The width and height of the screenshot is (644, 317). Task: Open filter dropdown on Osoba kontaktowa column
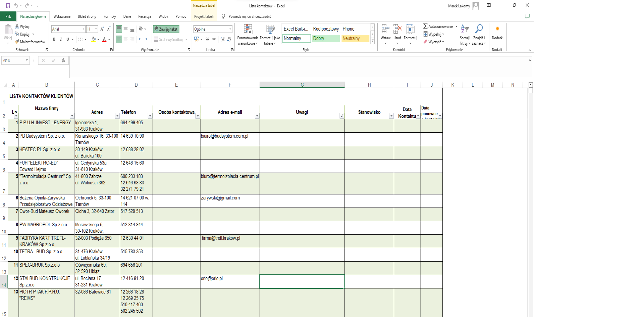(x=198, y=116)
